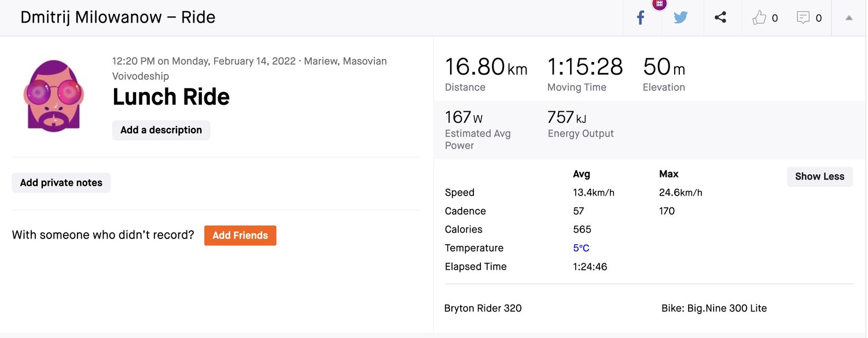
Task: Give kudos with the thumbs-up icon
Action: 759,18
